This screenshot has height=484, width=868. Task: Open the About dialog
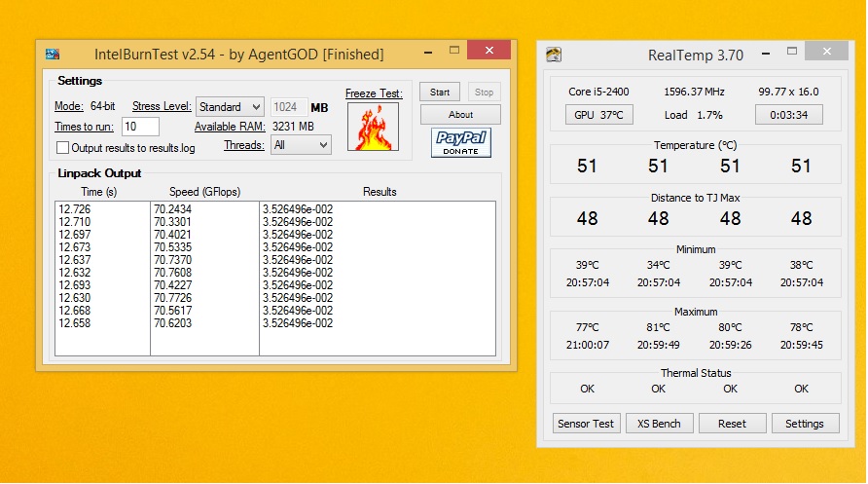(461, 115)
